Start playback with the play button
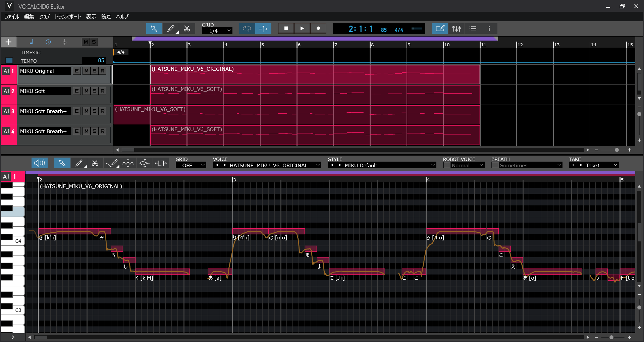 302,28
